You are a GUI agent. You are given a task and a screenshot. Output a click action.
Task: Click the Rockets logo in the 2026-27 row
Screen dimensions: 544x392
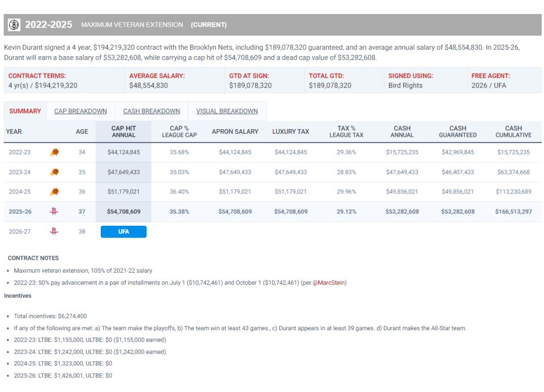pyautogui.click(x=54, y=231)
